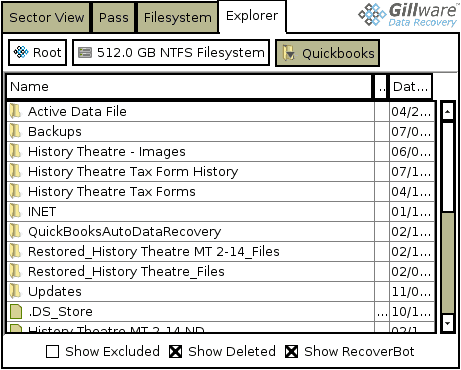
Task: Select the Backups folder name
Action: pyautogui.click(x=55, y=132)
